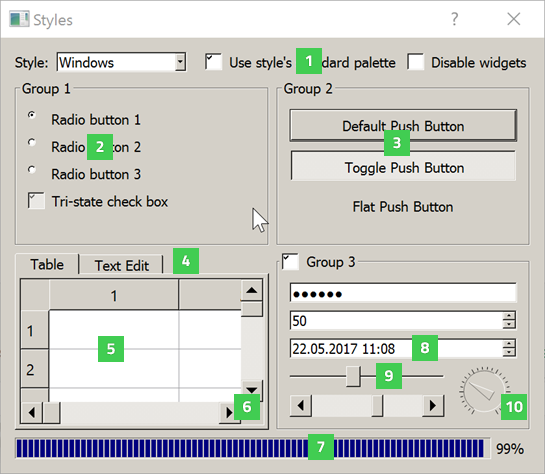Click the table's vertical scrollbar up arrow
Viewport: 545px width, 474px height.
(x=252, y=291)
